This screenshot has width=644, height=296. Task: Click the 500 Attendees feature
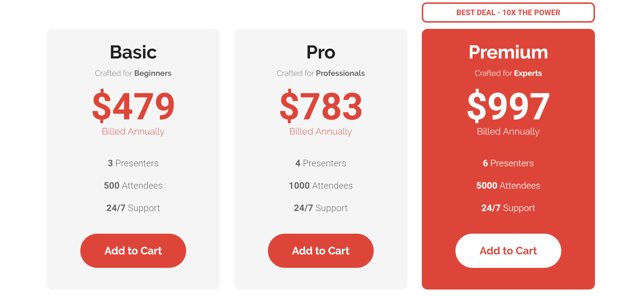coord(133,185)
